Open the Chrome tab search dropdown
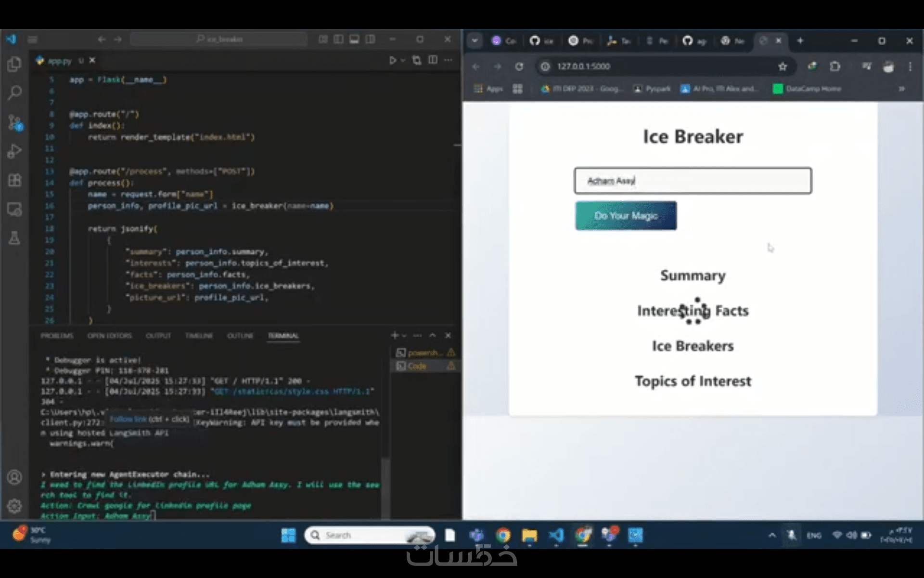 pyautogui.click(x=475, y=41)
